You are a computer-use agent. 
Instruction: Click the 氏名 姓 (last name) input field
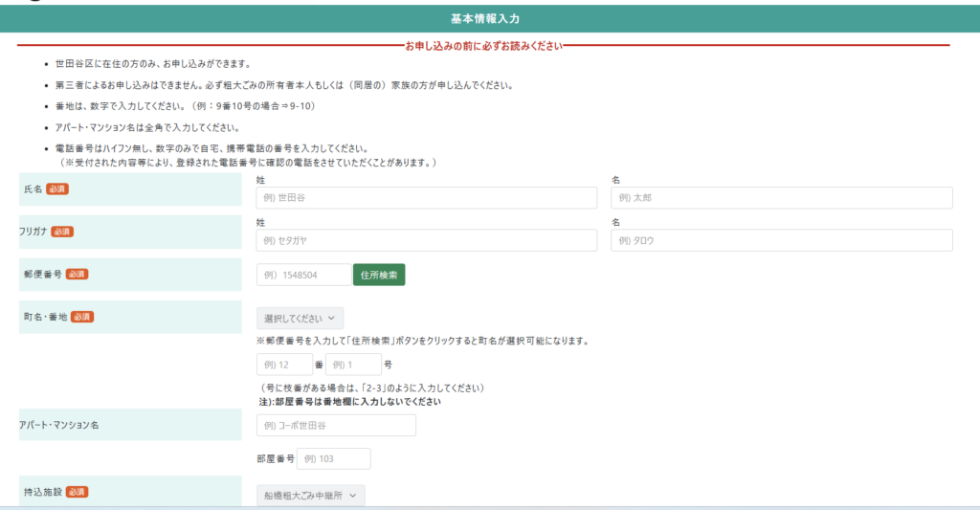coord(426,198)
